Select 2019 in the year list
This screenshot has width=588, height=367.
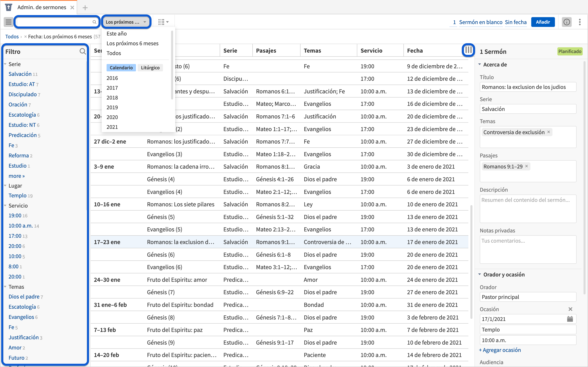tap(112, 107)
